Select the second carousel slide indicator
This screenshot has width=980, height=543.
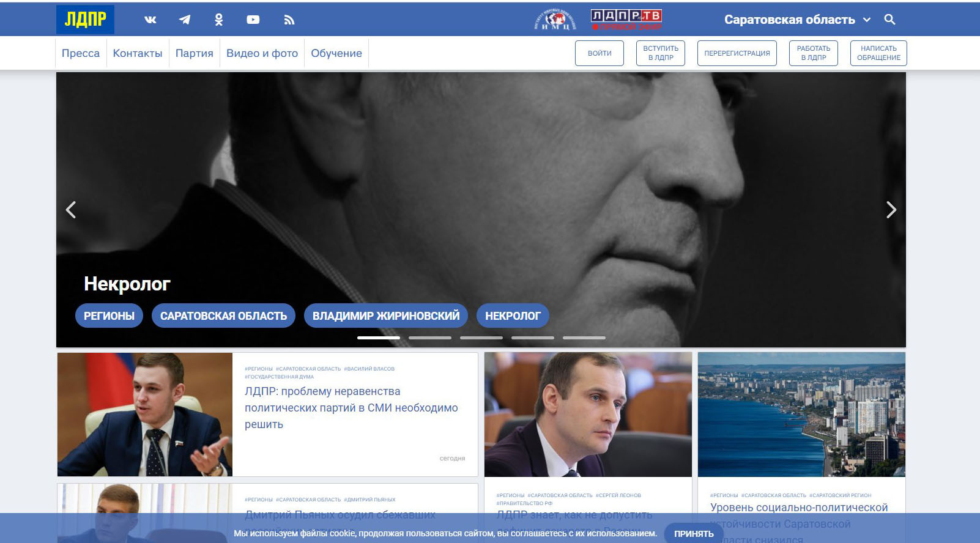tap(429, 338)
